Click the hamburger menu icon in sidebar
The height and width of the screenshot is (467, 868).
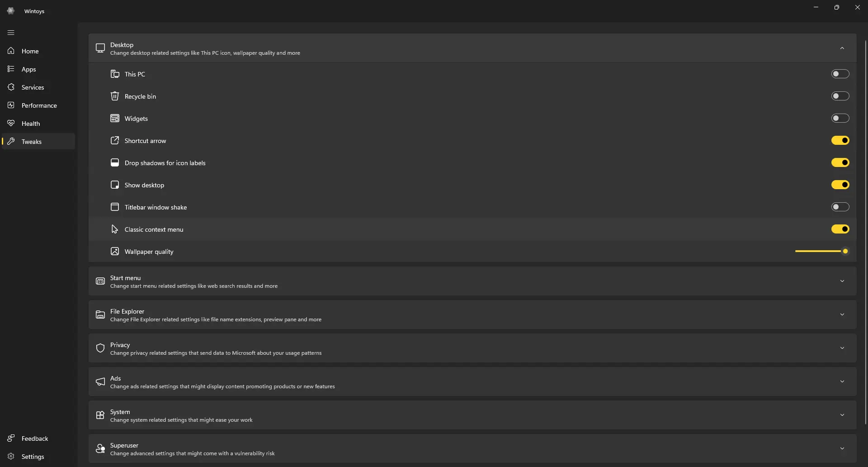[x=11, y=33]
